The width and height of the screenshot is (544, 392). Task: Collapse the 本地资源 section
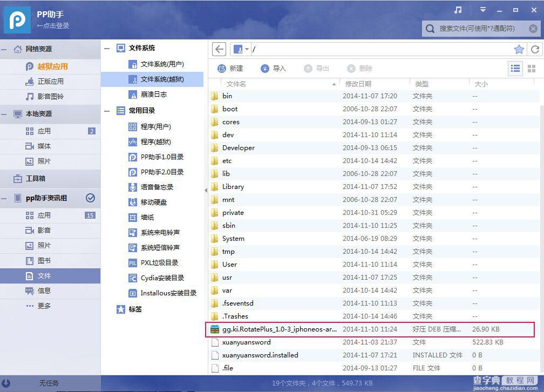(4, 114)
